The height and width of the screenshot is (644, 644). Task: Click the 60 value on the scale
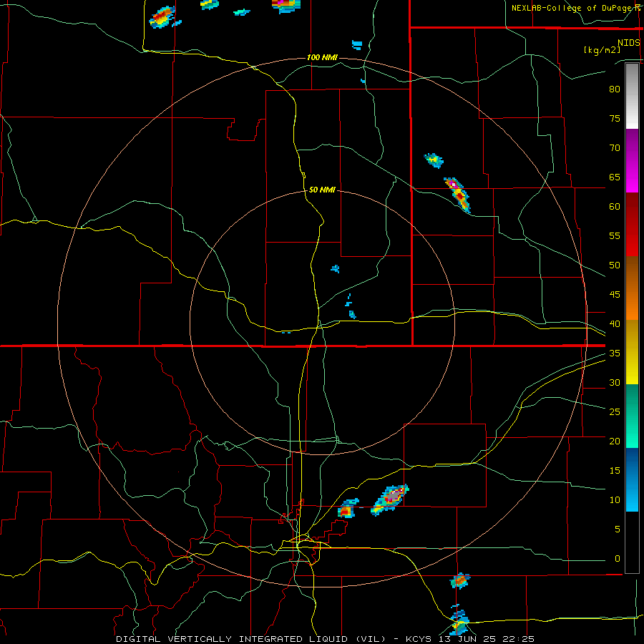pyautogui.click(x=615, y=207)
